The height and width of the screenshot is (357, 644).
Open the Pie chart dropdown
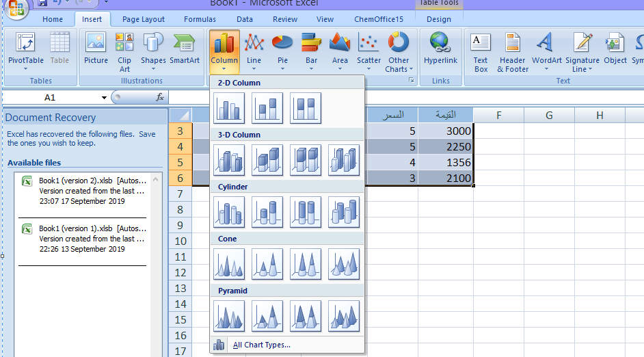(x=282, y=51)
